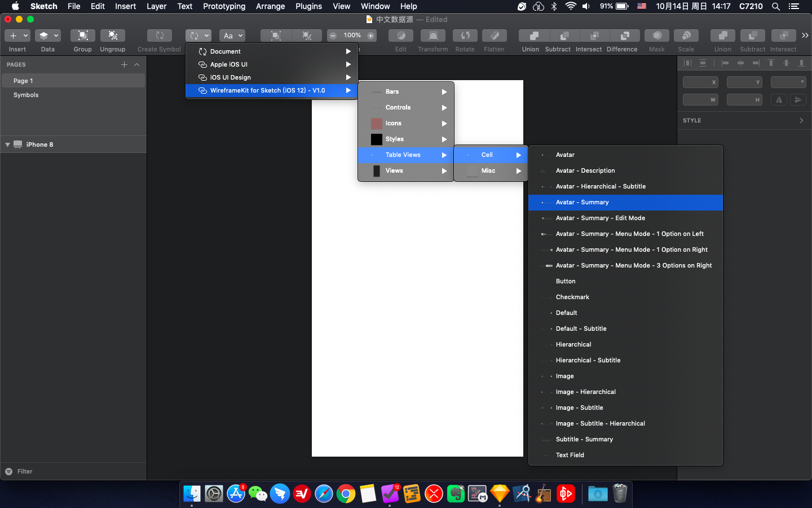Open the Styles submenu
Screen dimensions: 812x508
click(x=406, y=139)
